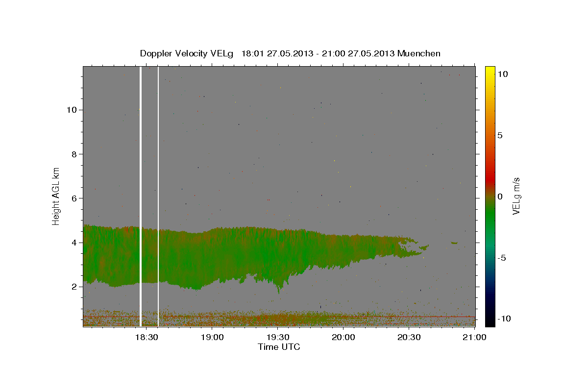This screenshot has height=392, width=588.
Task: Click the 19:00 time tick label
Action: [x=212, y=337]
